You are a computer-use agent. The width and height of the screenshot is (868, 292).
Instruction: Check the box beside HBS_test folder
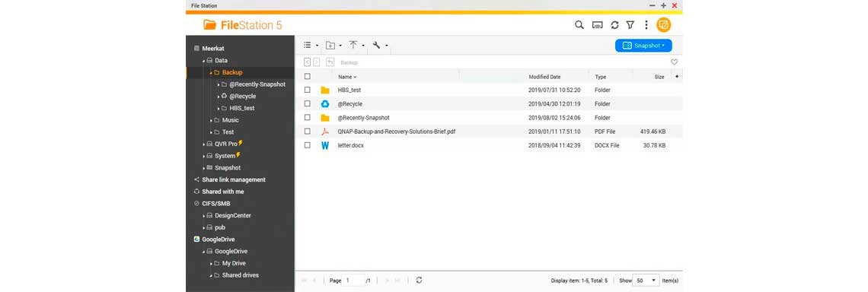click(308, 90)
